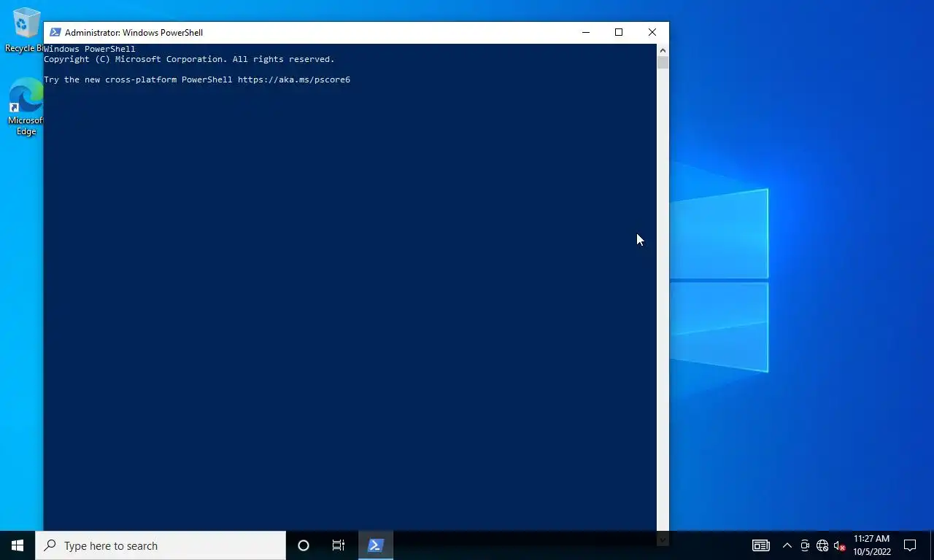Open the Windows Start menu

pyautogui.click(x=18, y=545)
